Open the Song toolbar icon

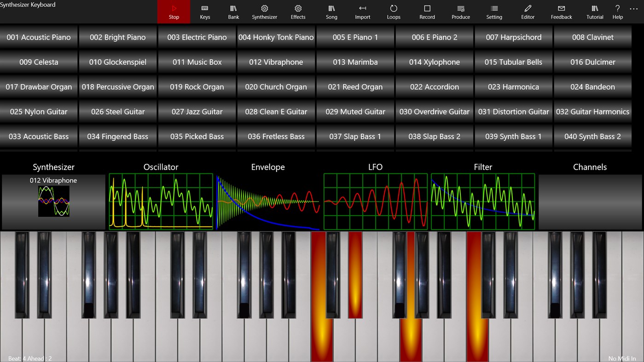[x=331, y=11]
